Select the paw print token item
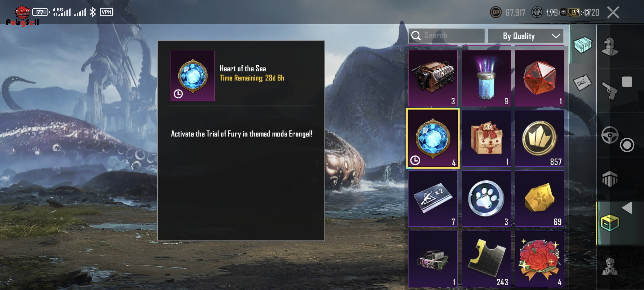This screenshot has width=644, height=290. point(486,199)
